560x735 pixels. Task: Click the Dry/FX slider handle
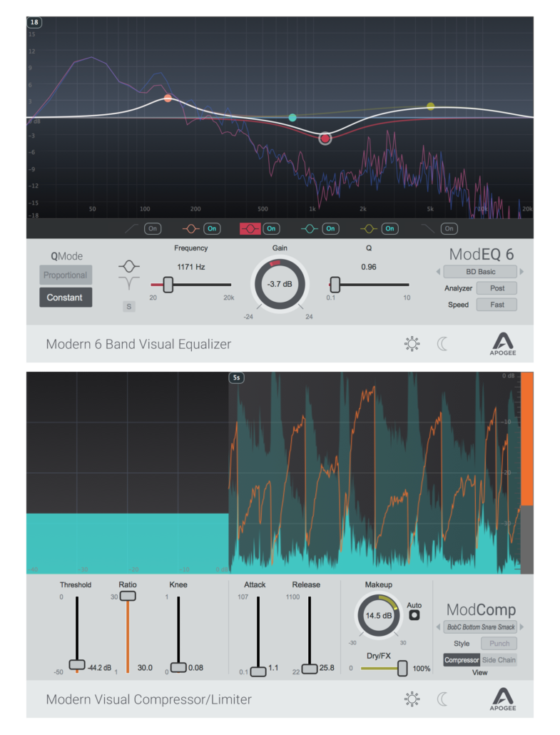(402, 669)
